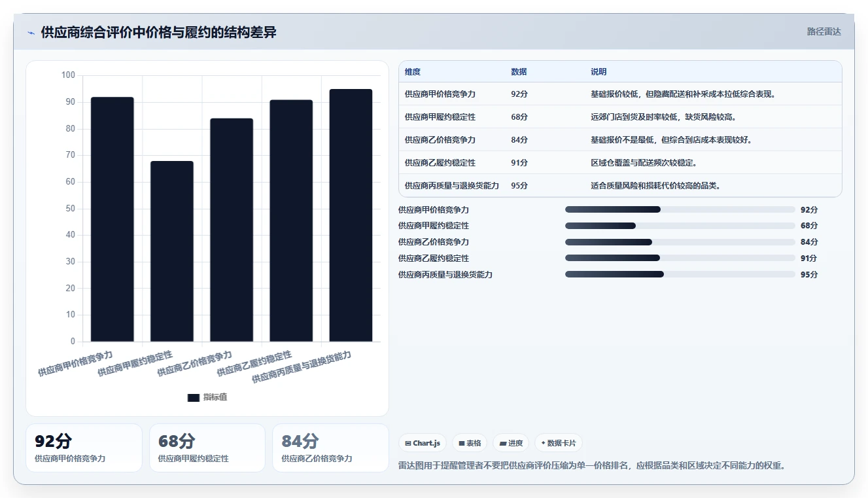Click the 供应商乙价格竞争力 bar in the chart

coord(232,230)
